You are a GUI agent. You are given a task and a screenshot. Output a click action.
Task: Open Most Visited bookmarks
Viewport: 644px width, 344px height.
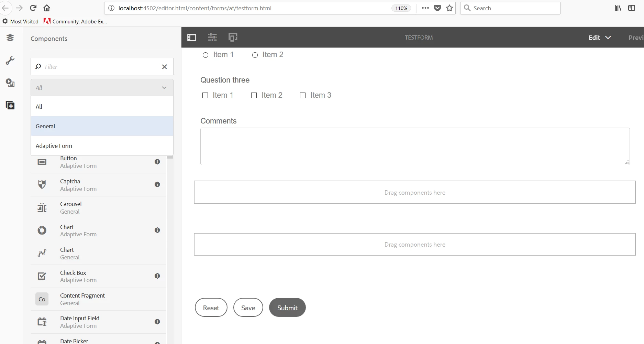(x=21, y=21)
